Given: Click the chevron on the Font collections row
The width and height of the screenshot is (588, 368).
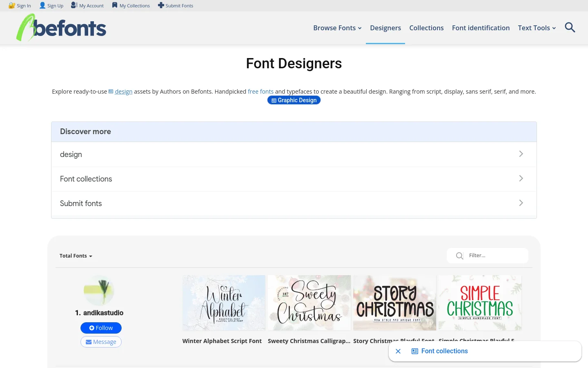Looking at the screenshot, I should click(x=521, y=178).
